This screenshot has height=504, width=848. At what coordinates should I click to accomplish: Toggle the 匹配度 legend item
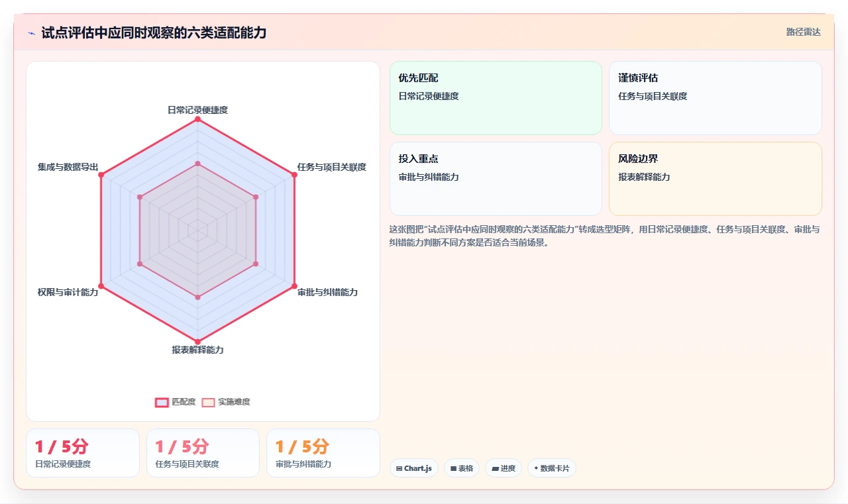pos(176,402)
